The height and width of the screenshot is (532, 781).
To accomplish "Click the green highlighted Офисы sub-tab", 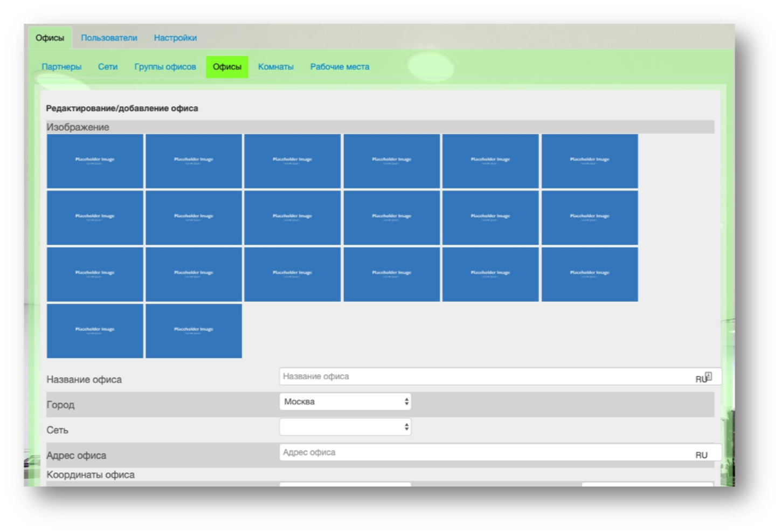I will click(x=227, y=67).
